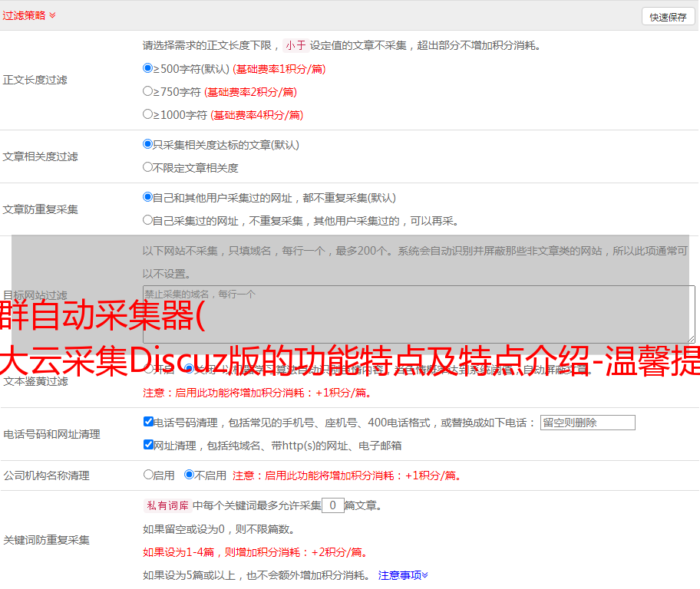Click the 关键词防重复采集 row label
The height and width of the screenshot is (589, 700).
pos(46,540)
